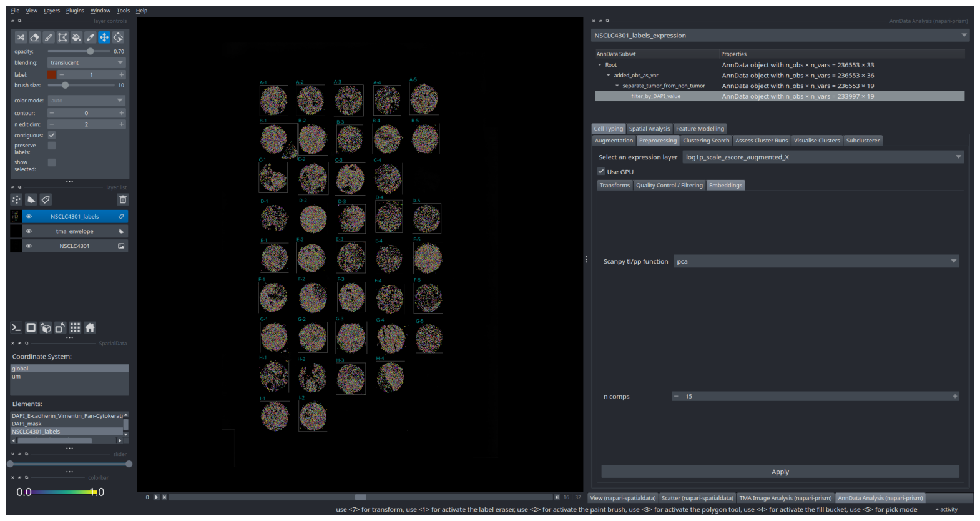
Task: Click the Apply button
Action: pos(780,472)
